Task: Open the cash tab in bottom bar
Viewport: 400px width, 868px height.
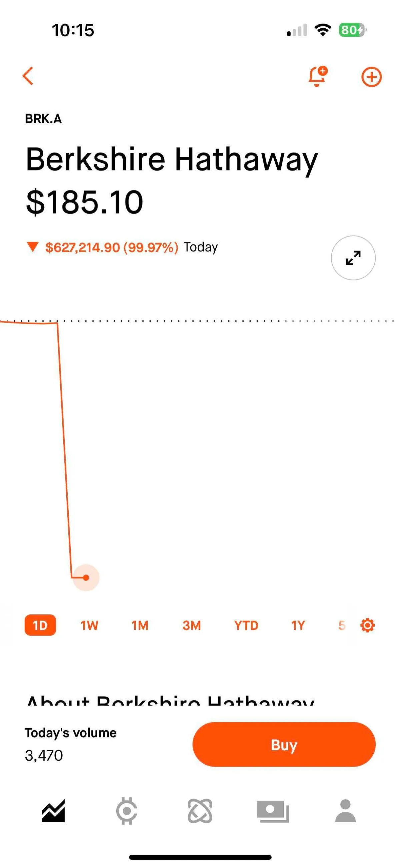Action: point(273,811)
